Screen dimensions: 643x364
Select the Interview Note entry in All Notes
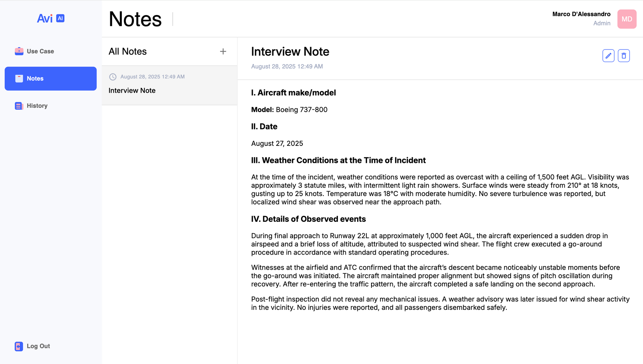(x=132, y=91)
